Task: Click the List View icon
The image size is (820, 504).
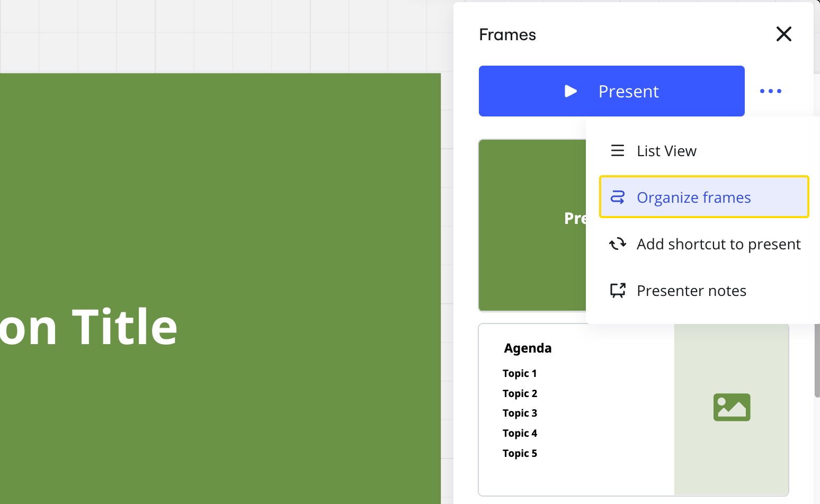Action: tap(617, 150)
